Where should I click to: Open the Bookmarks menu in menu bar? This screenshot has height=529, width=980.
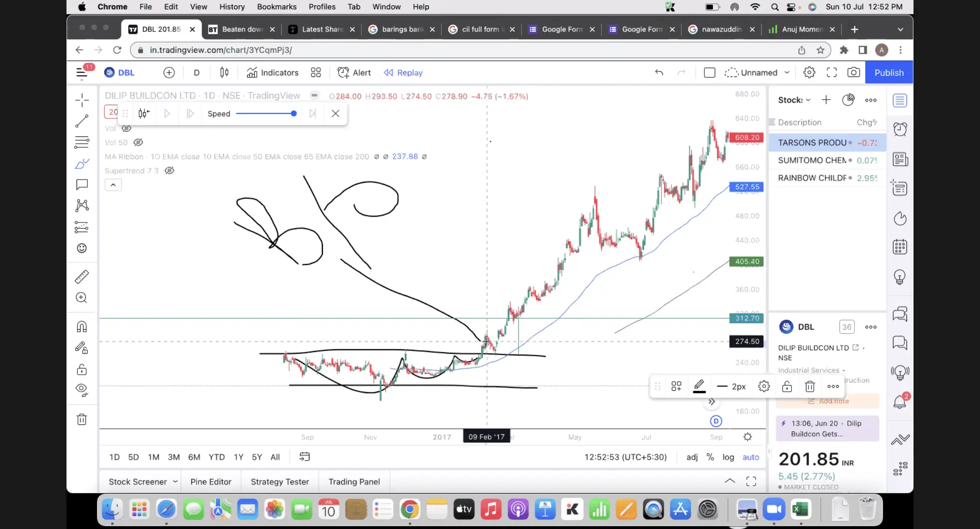(276, 7)
